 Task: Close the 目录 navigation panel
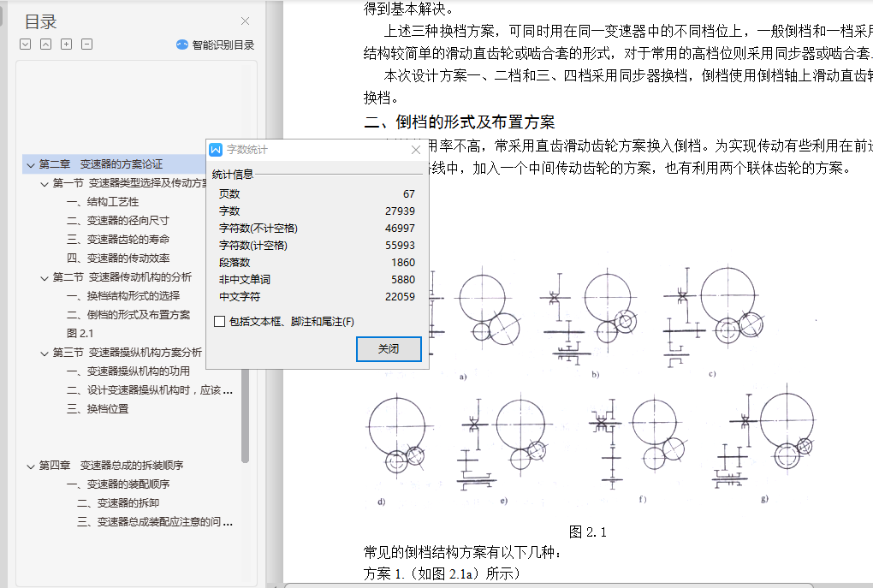(245, 21)
